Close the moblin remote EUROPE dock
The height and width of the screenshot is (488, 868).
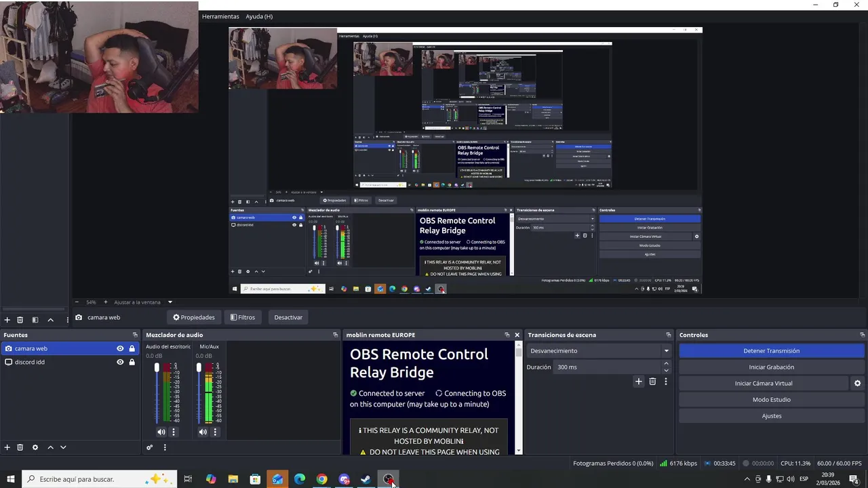517,335
